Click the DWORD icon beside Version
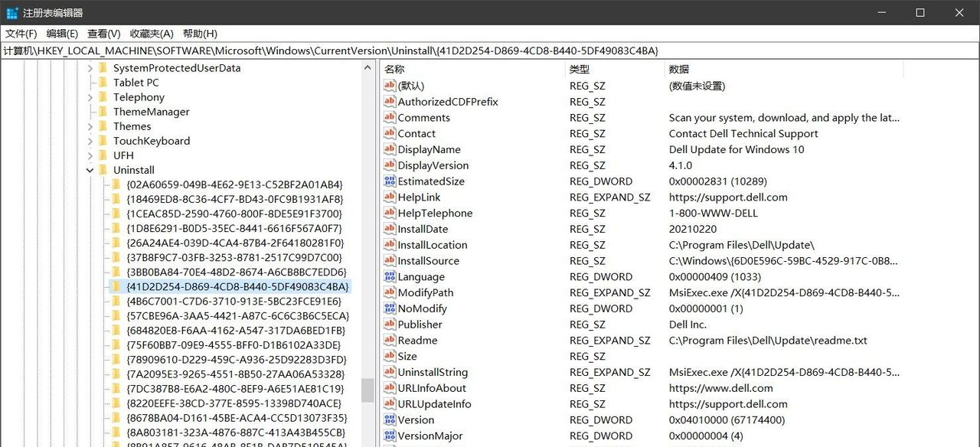This screenshot has height=447, width=980. 390,420
